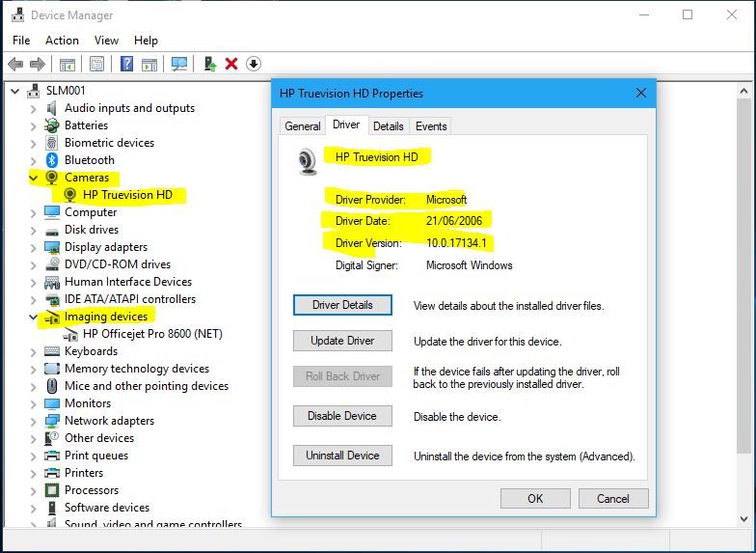Open the File menu
This screenshot has width=756, height=553.
pos(21,41)
